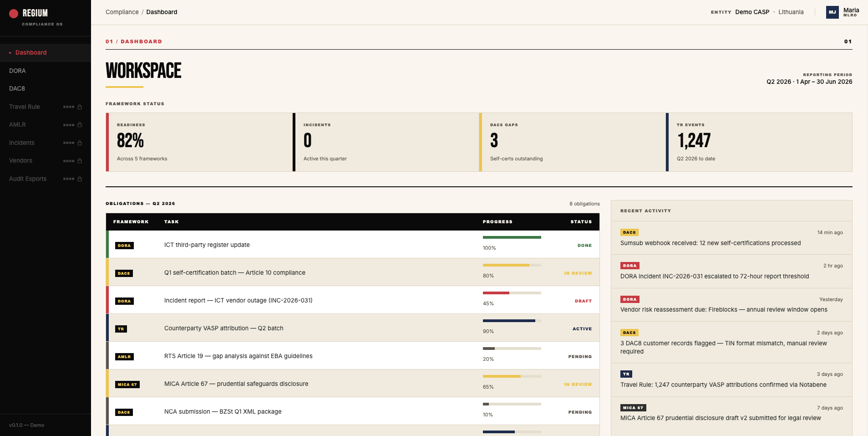Click the Regium red circle logo
The height and width of the screenshot is (436, 868).
coord(14,14)
